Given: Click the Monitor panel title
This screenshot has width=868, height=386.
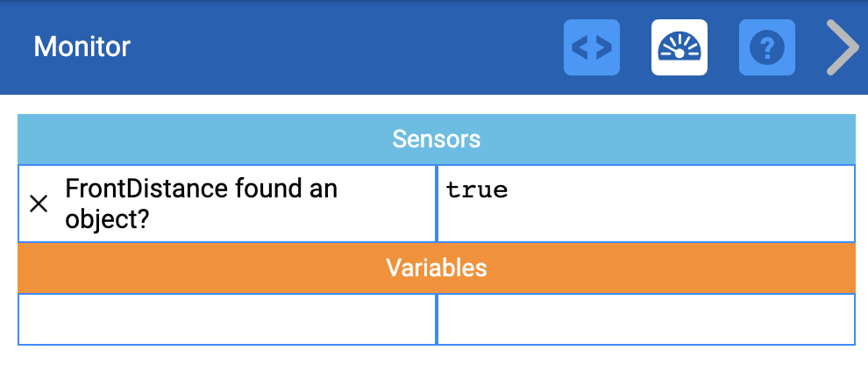Looking at the screenshot, I should click(x=82, y=46).
